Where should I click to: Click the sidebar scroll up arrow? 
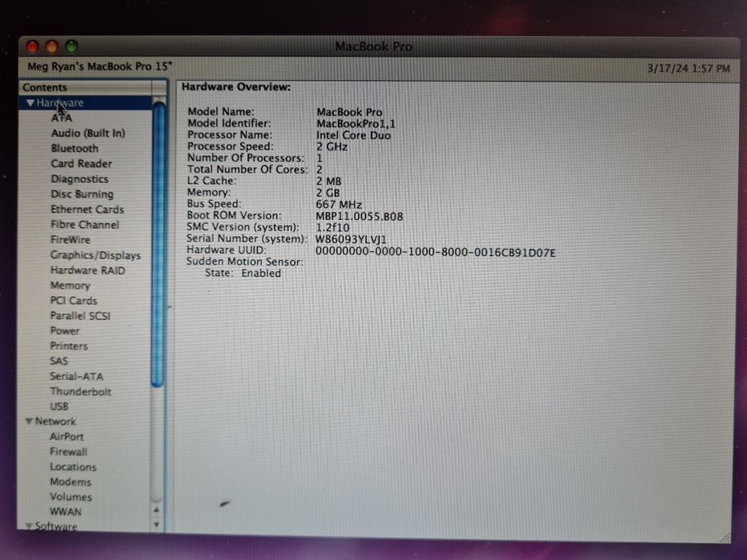[156, 510]
